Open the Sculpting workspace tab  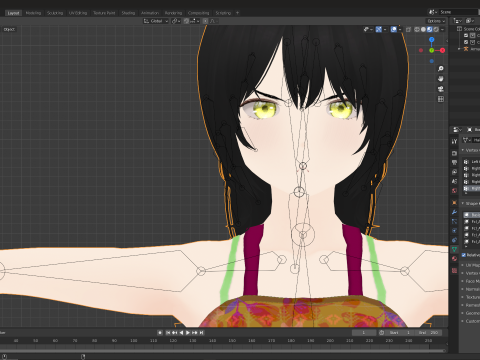coord(55,13)
